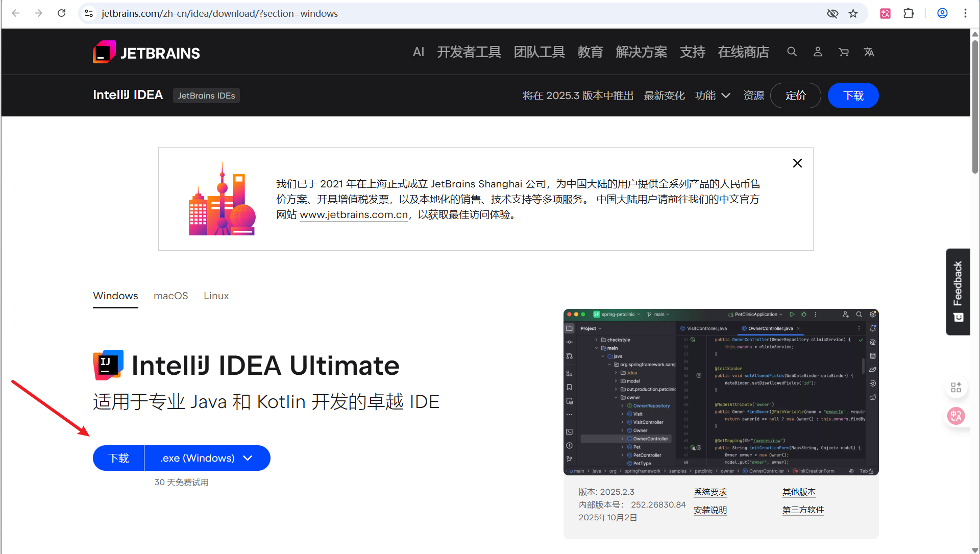Click the floating QR code icon
Image resolution: width=980 pixels, height=554 pixels.
956,388
